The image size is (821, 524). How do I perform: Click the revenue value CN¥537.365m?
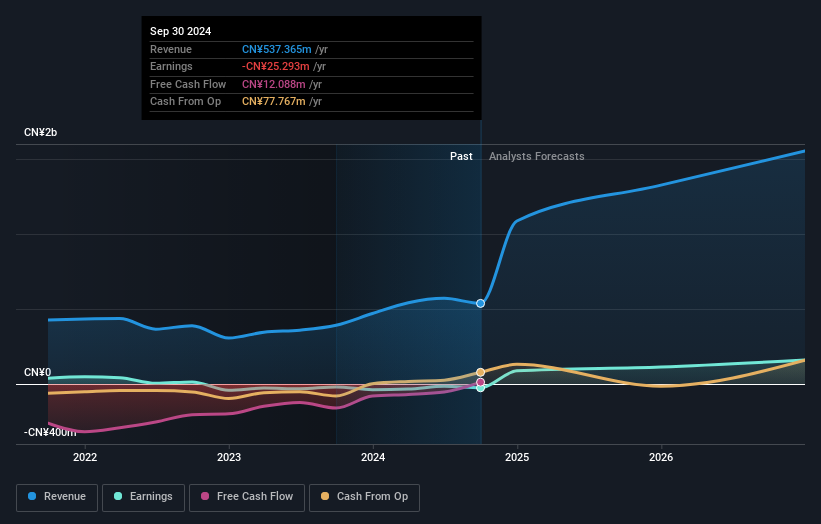click(276, 49)
